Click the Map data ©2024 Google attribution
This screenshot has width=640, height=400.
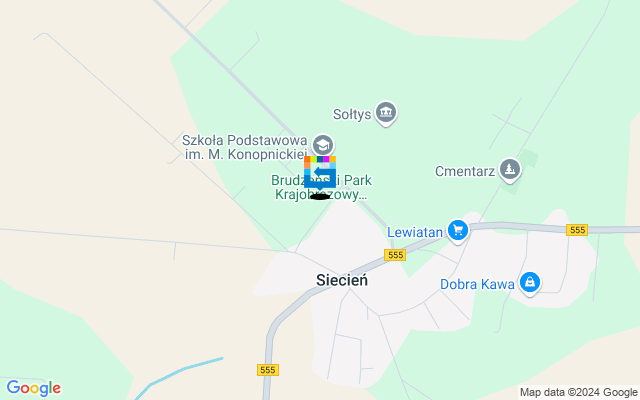tap(579, 393)
